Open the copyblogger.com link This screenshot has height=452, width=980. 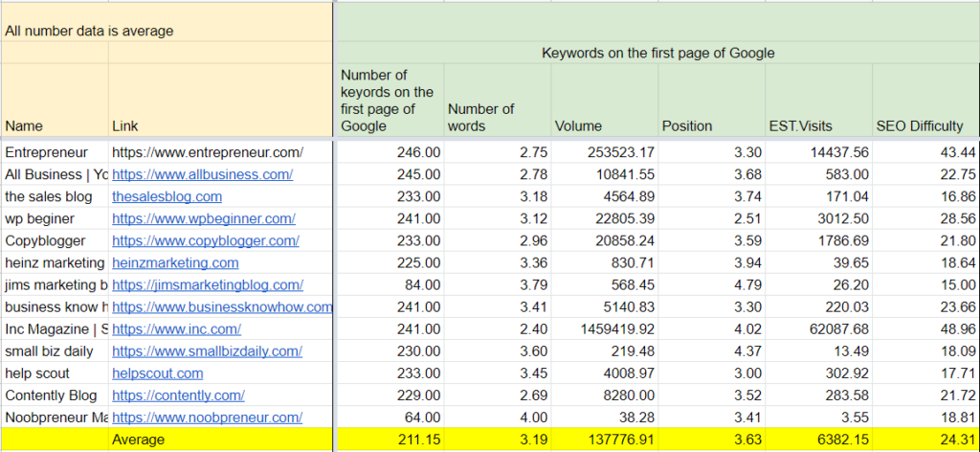click(x=206, y=240)
